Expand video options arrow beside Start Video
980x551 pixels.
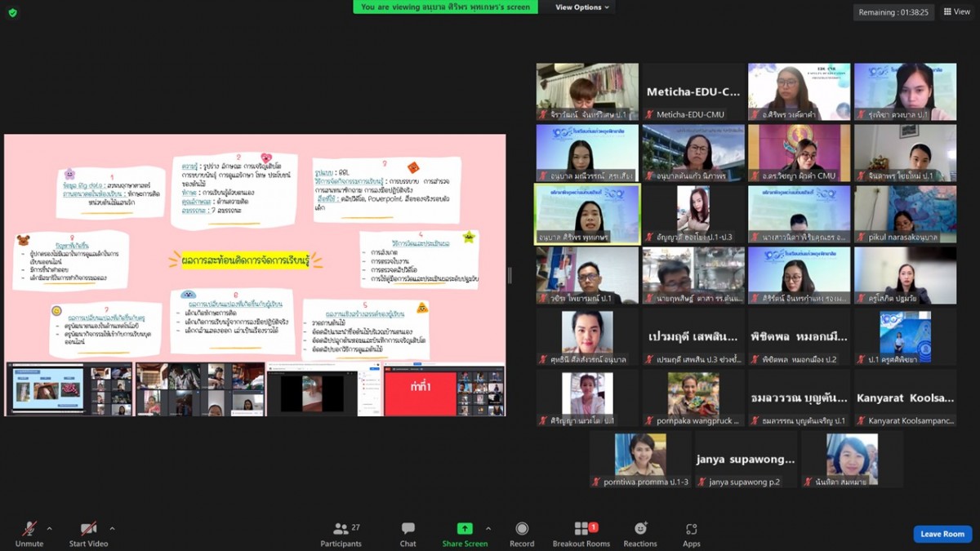click(x=112, y=528)
